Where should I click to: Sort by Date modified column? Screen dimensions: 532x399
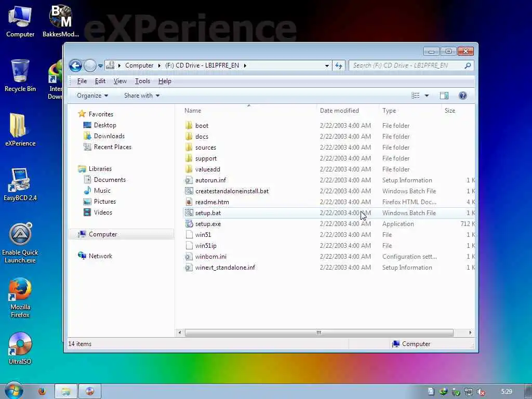tap(339, 111)
